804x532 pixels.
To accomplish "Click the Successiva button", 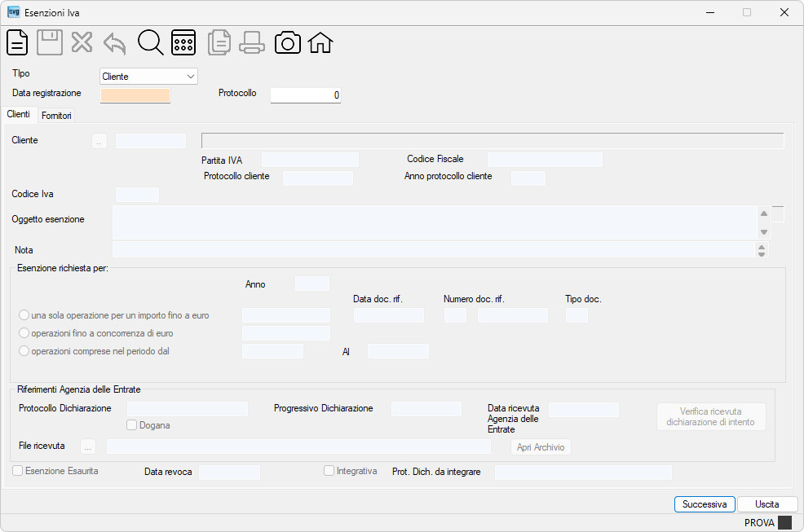I will click(705, 504).
